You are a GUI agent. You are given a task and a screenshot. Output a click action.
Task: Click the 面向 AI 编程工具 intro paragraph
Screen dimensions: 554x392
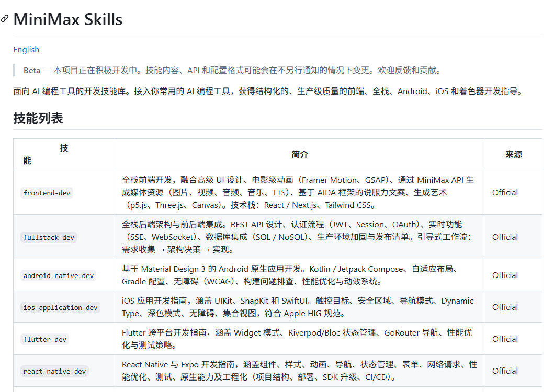point(268,91)
